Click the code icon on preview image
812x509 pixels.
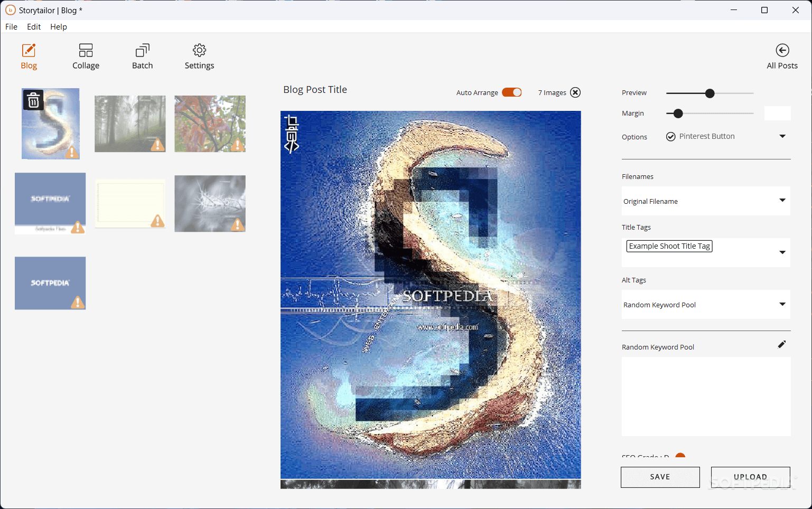point(292,147)
